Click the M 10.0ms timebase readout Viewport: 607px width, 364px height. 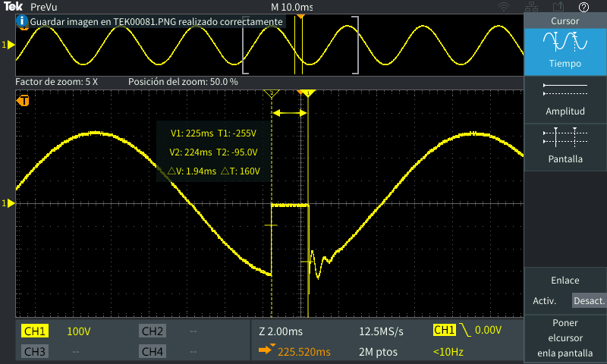[x=292, y=7]
